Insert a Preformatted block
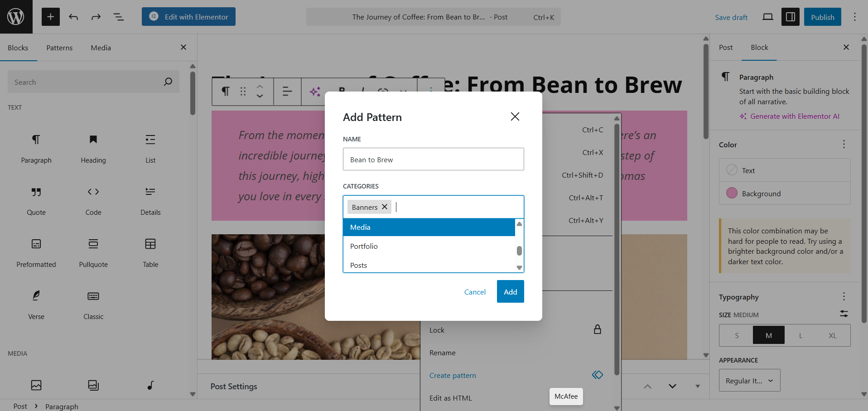868x411 pixels. [36, 253]
